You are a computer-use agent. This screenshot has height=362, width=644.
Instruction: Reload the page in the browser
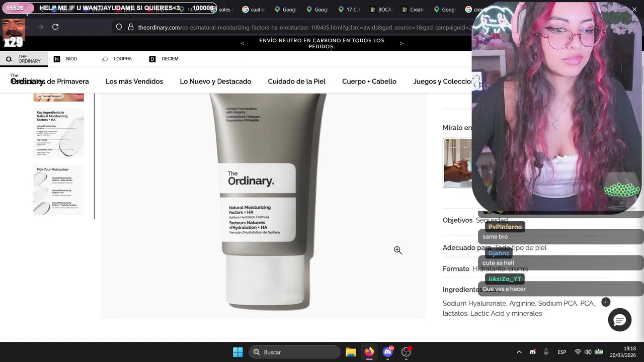(55, 27)
